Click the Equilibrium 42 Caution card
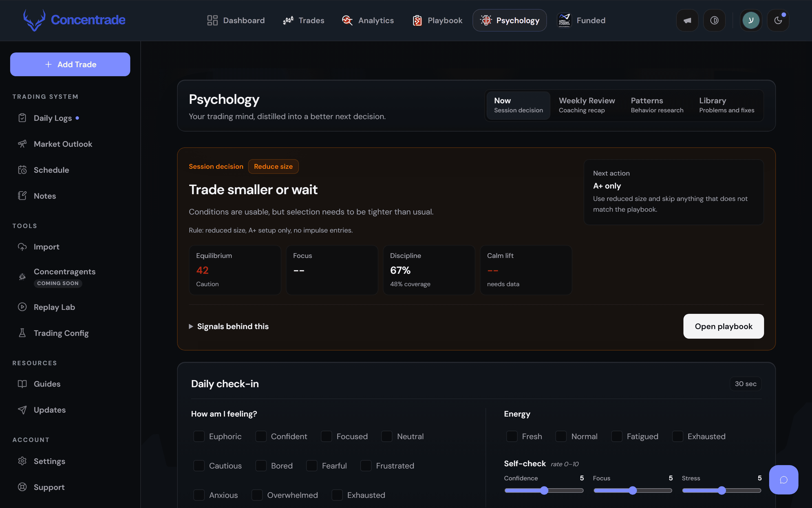Image resolution: width=812 pixels, height=508 pixels. click(x=235, y=270)
